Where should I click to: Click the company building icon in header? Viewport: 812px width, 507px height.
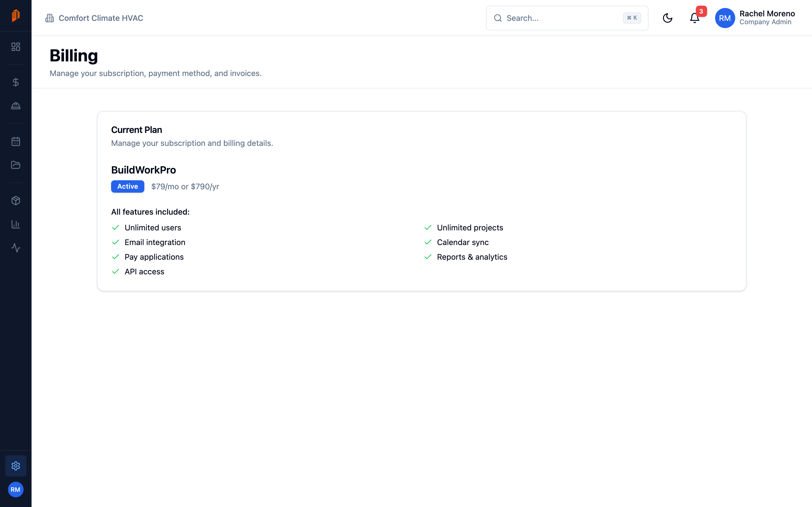click(x=50, y=18)
